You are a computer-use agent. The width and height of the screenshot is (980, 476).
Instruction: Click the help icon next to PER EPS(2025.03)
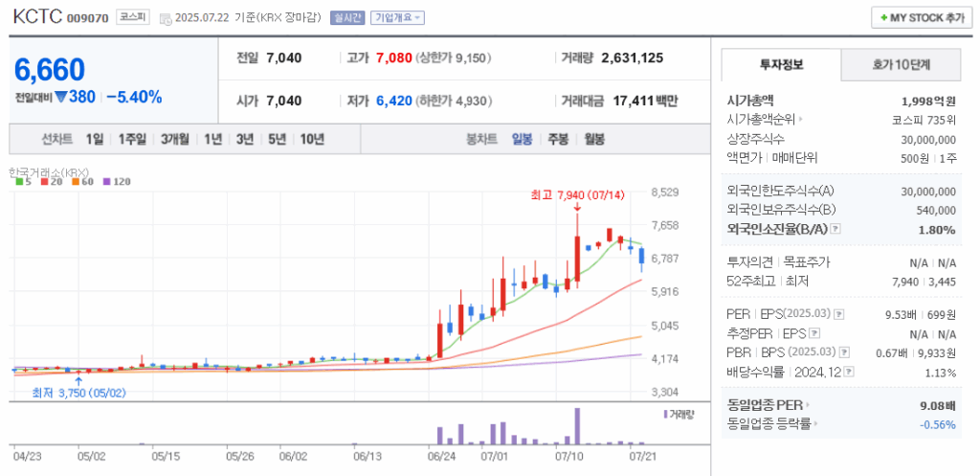[839, 314]
